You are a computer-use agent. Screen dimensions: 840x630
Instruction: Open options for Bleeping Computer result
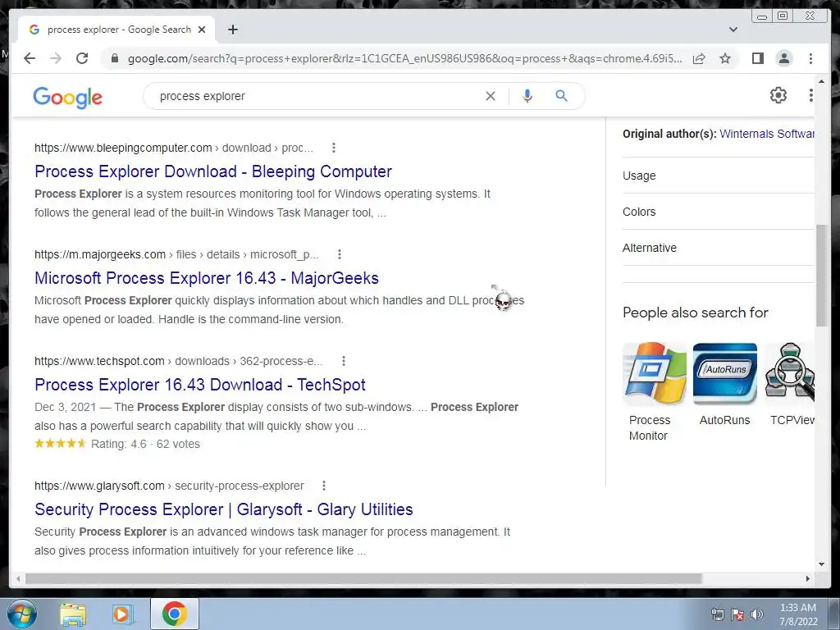334,148
